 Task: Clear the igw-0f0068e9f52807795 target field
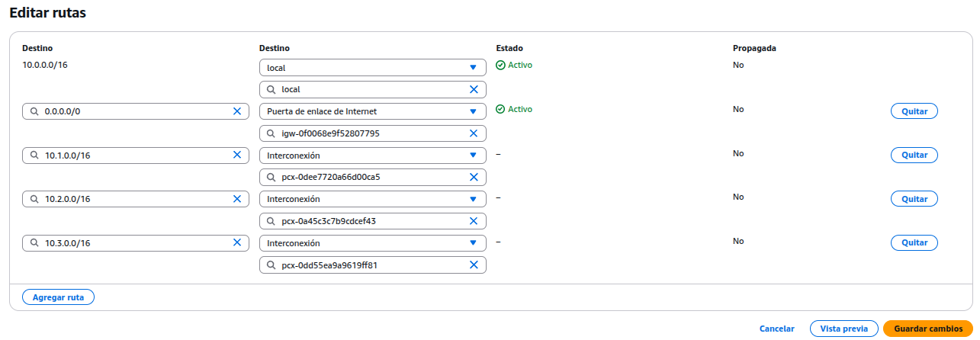point(474,133)
